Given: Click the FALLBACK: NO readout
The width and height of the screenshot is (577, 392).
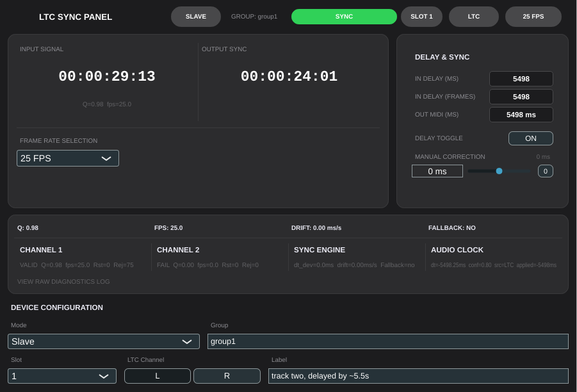Looking at the screenshot, I should point(452,228).
